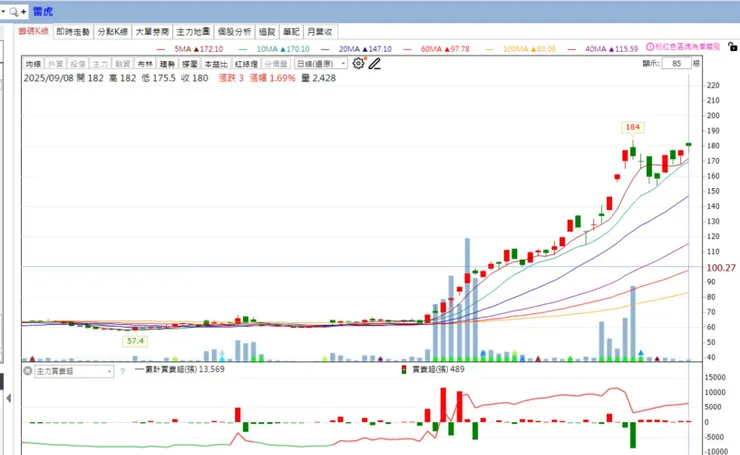Toggle the 紅綠燈 overlay
The height and width of the screenshot is (455, 740).
[246, 64]
